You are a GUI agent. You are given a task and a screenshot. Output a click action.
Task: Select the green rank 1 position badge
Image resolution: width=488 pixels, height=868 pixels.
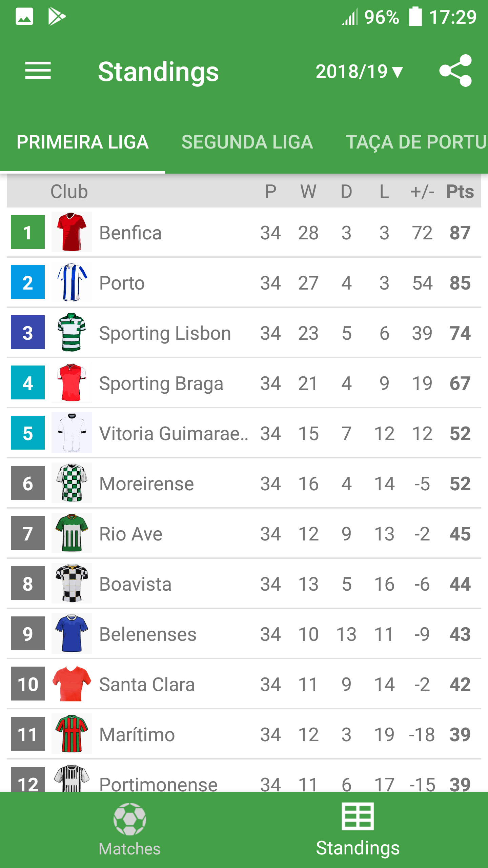pyautogui.click(x=28, y=232)
